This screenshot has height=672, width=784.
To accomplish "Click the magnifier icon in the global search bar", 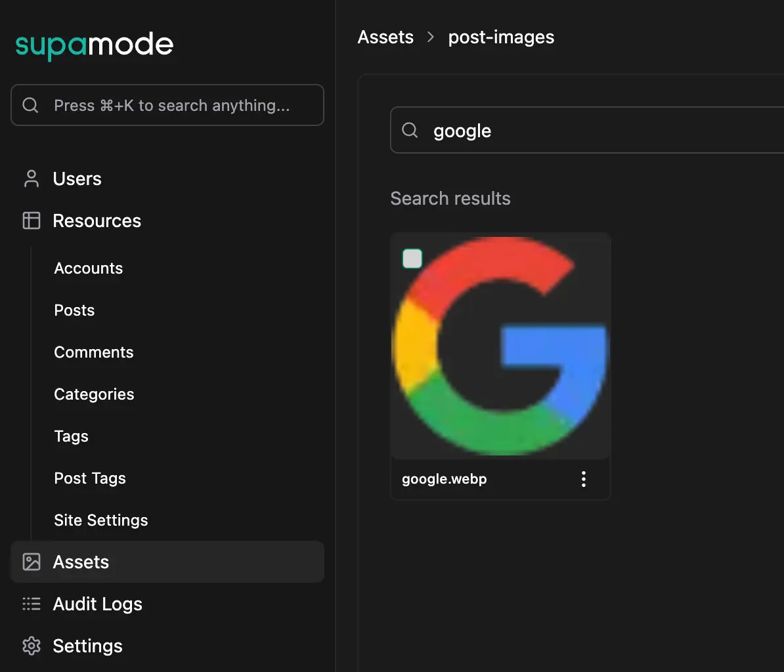I will click(x=30, y=105).
